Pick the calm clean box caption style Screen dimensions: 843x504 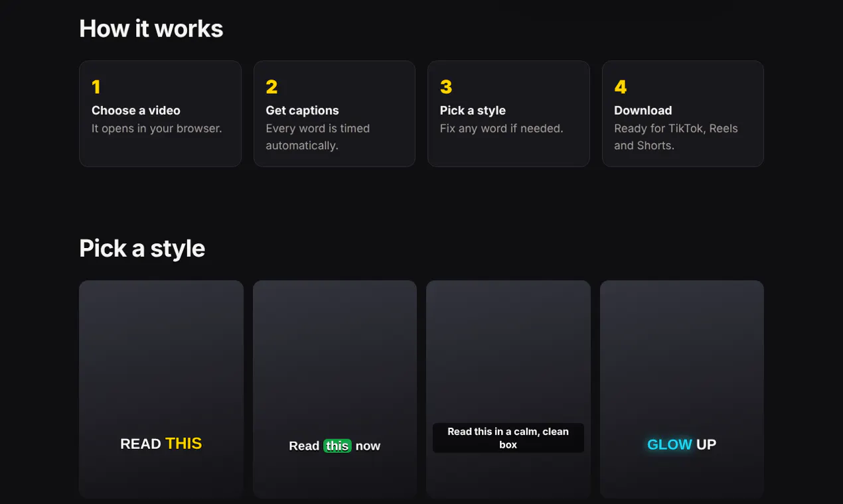[x=508, y=389]
